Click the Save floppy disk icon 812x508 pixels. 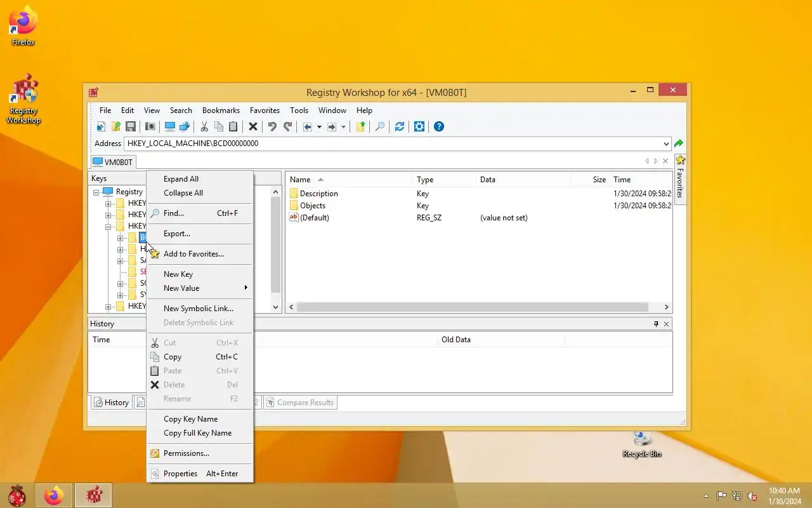[131, 127]
